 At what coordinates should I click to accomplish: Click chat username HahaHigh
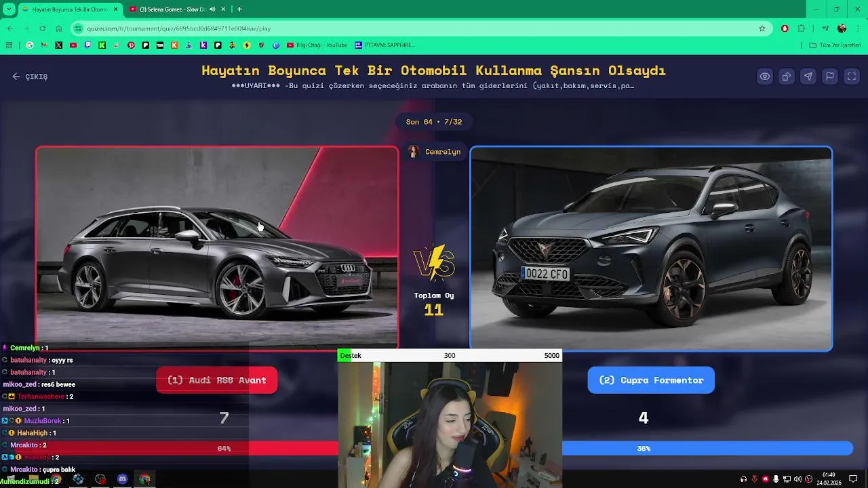[33, 433]
